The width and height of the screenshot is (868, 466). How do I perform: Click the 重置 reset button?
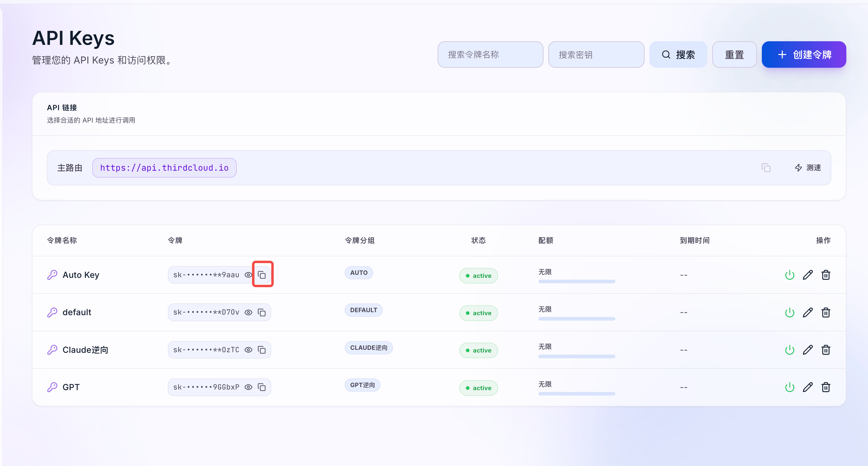coord(734,54)
